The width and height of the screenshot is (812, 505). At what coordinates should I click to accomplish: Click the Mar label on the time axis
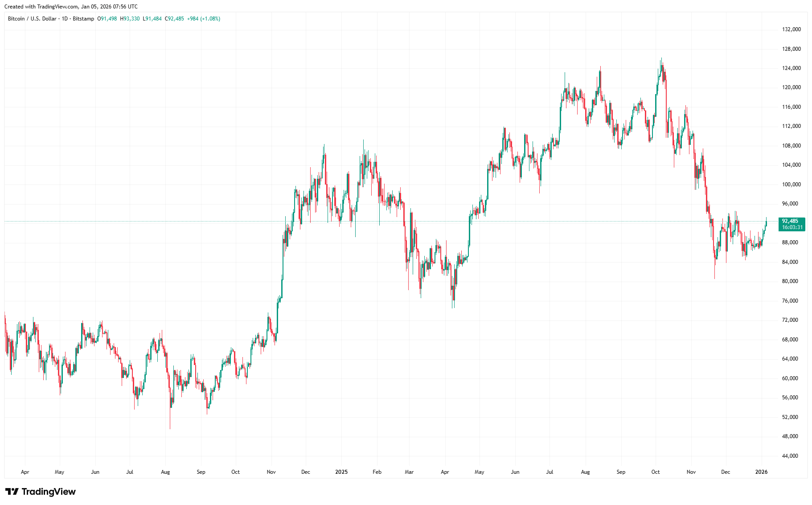pyautogui.click(x=409, y=472)
